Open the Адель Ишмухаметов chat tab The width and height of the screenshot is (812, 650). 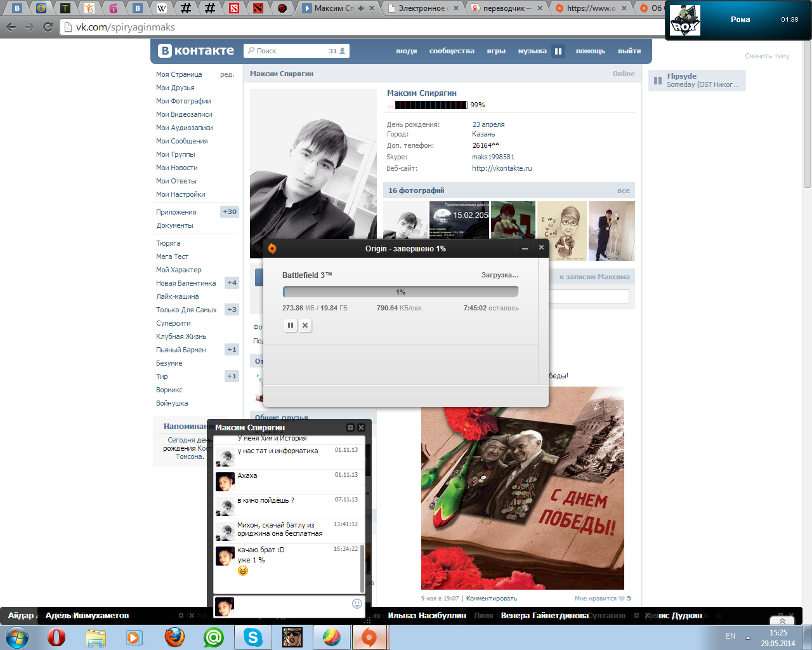coord(87,616)
